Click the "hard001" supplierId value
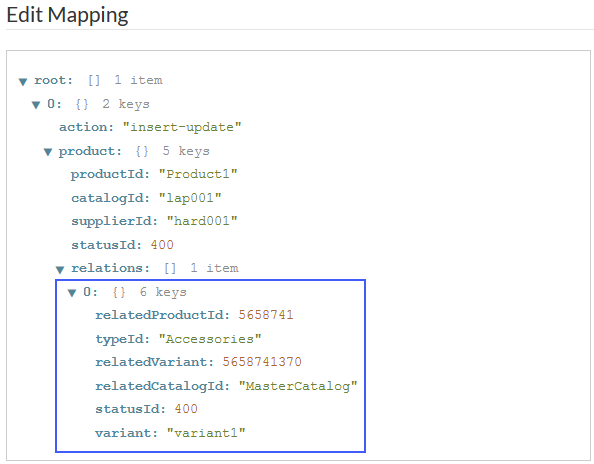The height and width of the screenshot is (464, 594). (x=202, y=221)
